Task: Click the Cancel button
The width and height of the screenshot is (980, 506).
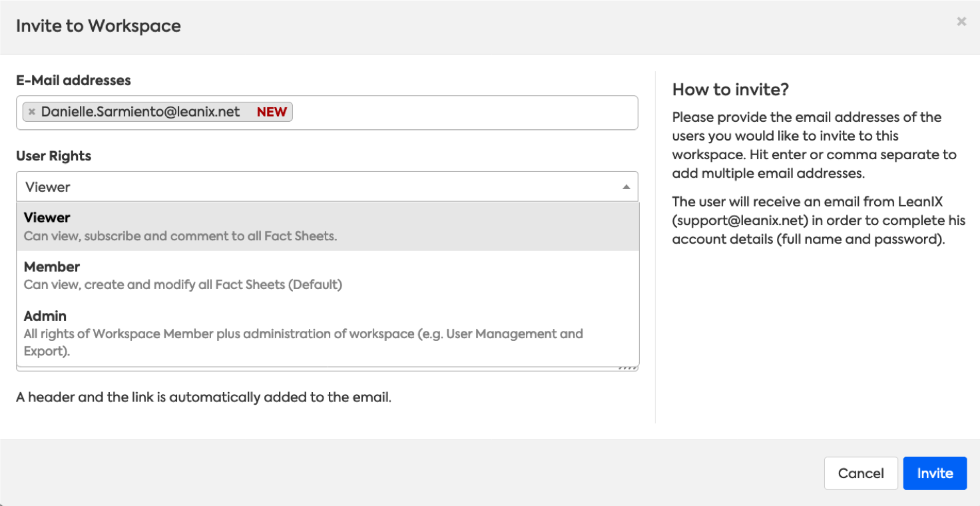Action: coord(861,473)
